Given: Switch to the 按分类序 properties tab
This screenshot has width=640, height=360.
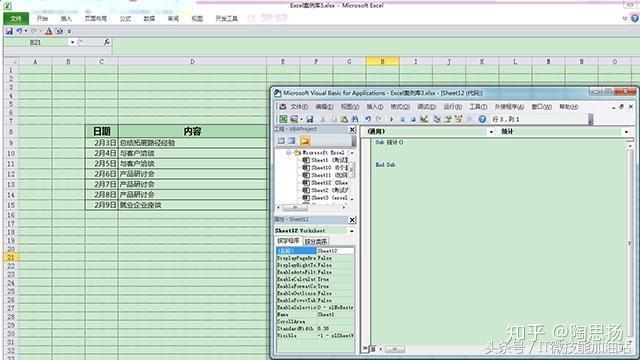Looking at the screenshot, I should [x=316, y=241].
